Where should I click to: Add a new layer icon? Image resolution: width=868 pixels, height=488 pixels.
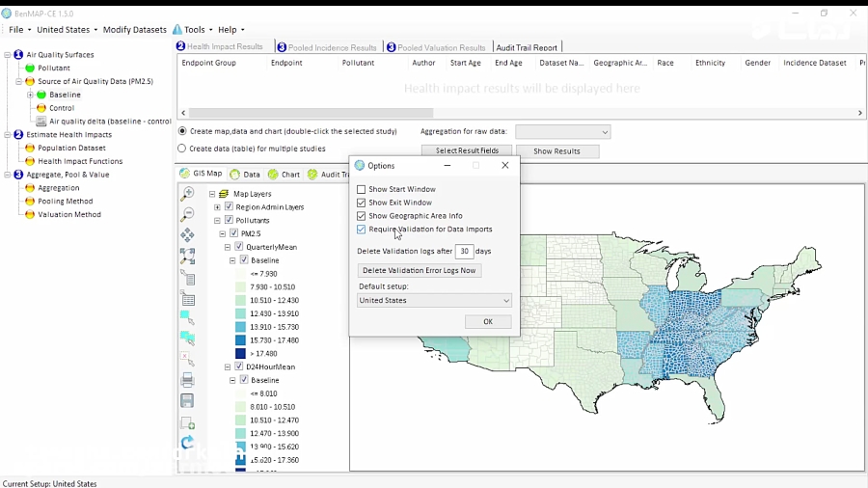click(188, 422)
